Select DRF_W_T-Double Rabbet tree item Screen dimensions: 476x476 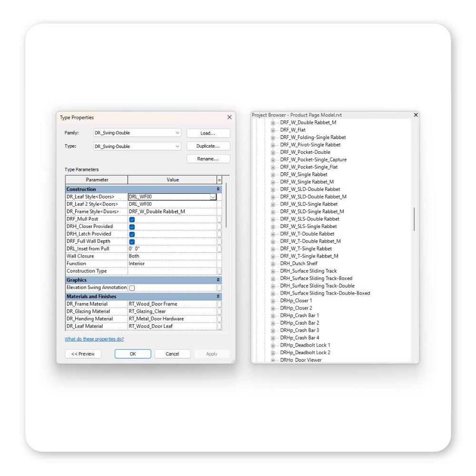[x=307, y=234]
